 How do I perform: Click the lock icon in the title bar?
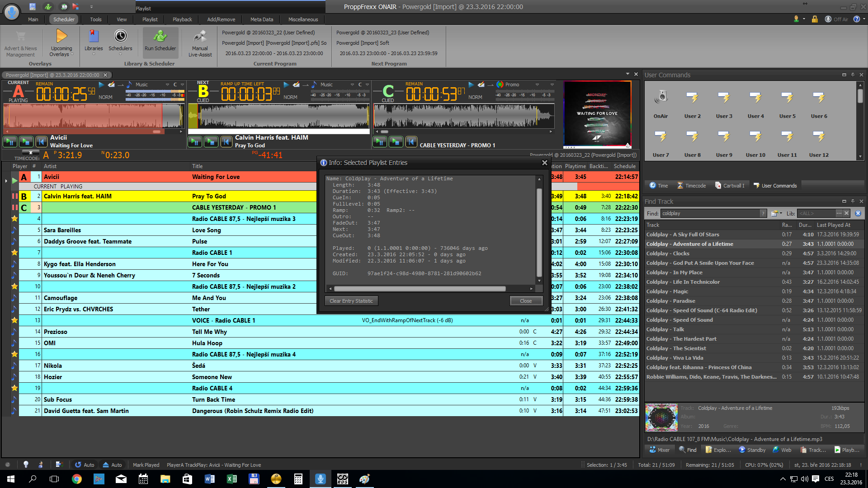[815, 19]
